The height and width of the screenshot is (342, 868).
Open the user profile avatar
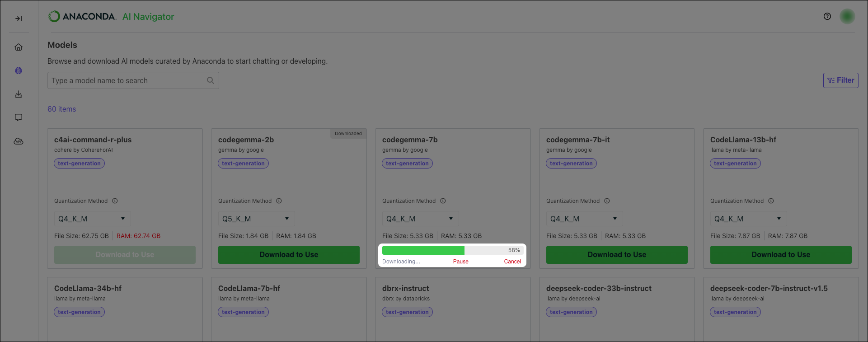tap(847, 16)
